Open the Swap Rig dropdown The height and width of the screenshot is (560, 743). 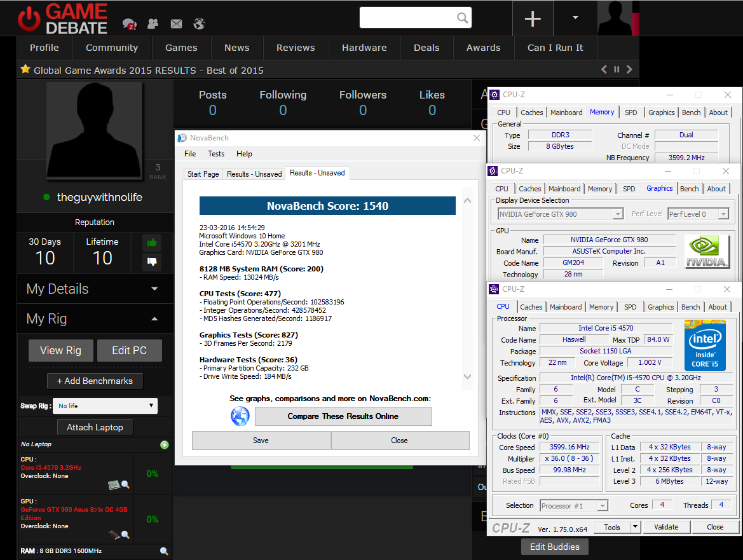[106, 406]
